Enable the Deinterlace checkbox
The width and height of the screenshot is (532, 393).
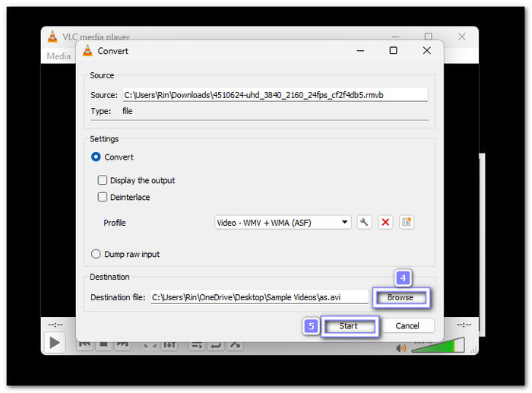[x=103, y=197]
